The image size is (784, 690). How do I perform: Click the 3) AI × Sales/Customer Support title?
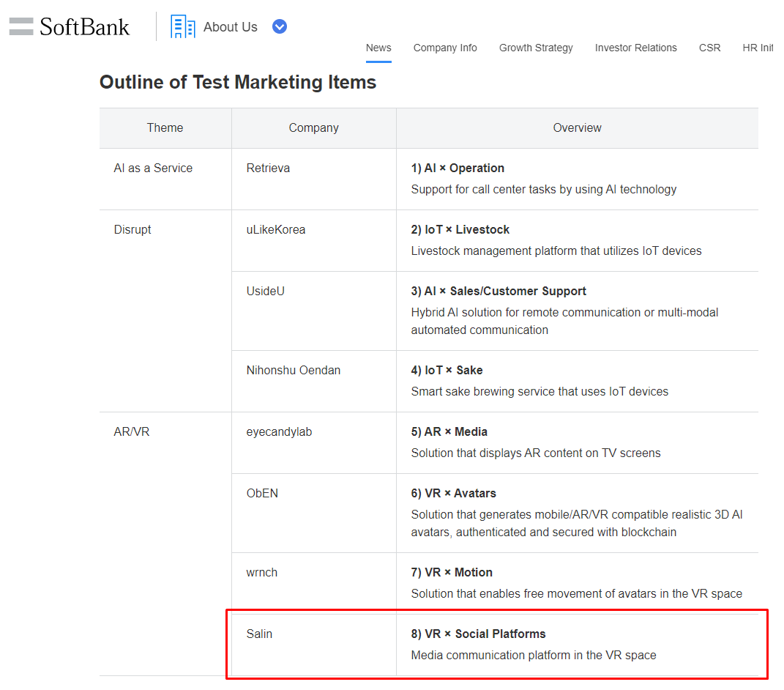499,292
